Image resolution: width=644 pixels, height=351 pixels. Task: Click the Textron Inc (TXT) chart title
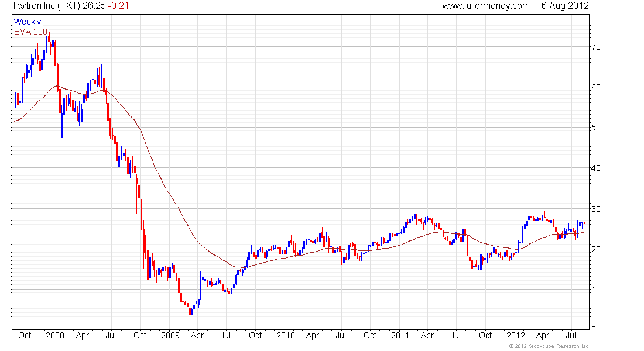click(46, 6)
